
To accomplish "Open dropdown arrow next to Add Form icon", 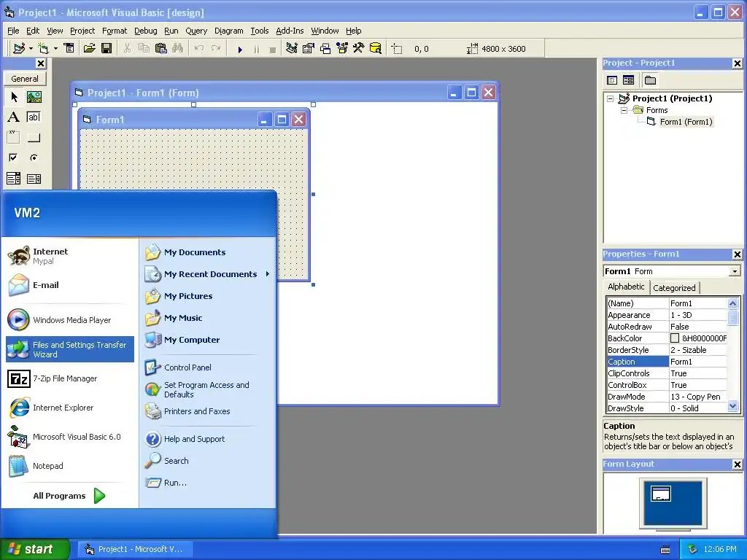I will tap(55, 49).
